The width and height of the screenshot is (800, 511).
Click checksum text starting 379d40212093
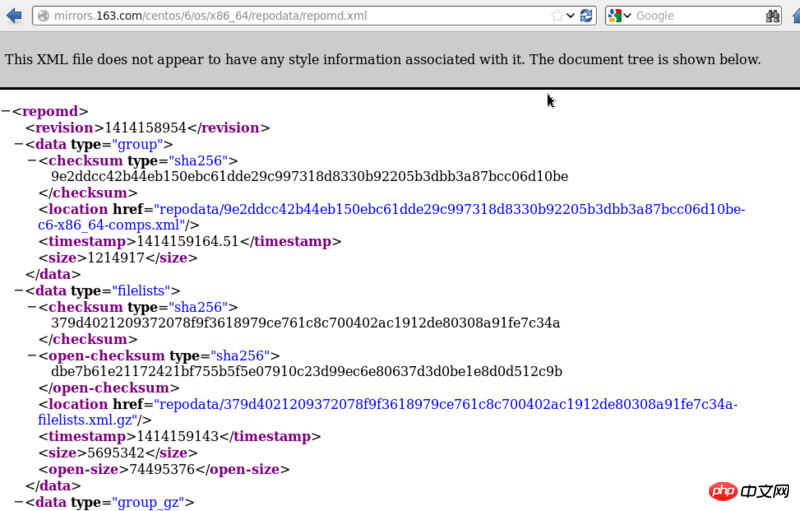coord(305,323)
